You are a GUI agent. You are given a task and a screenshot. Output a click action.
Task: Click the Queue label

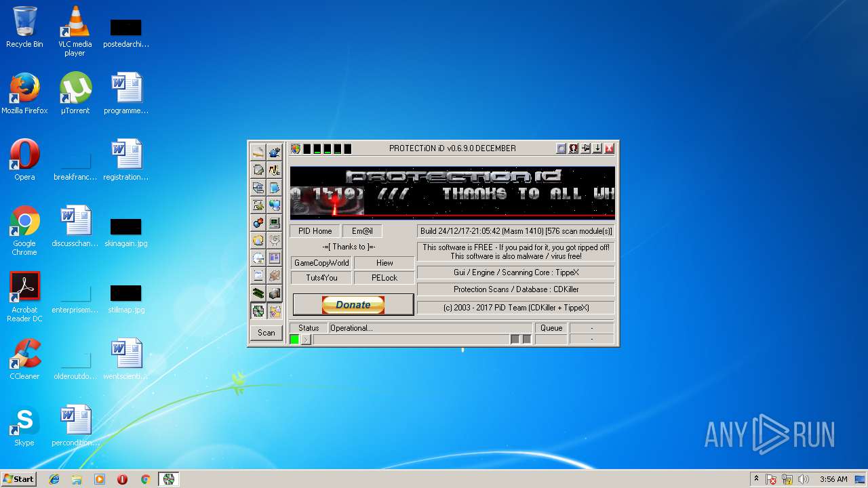click(551, 328)
